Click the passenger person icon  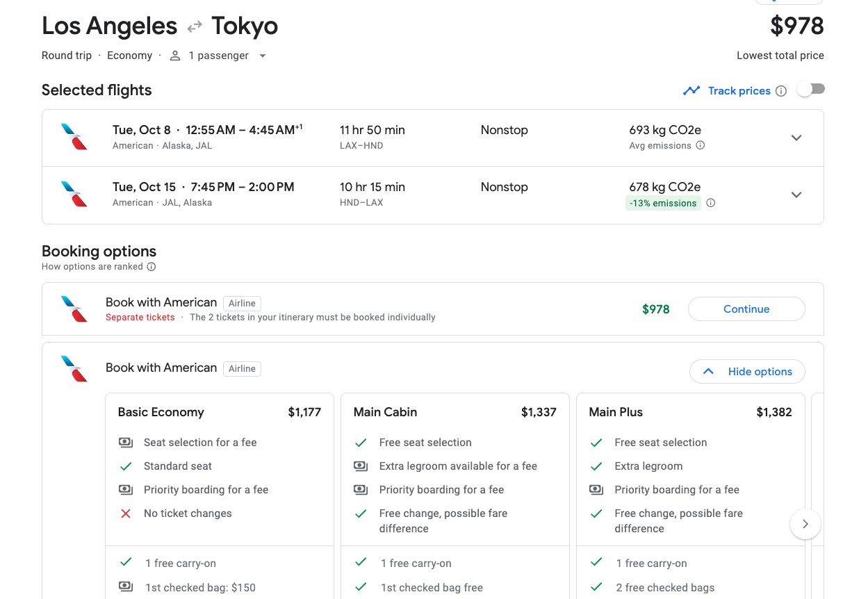(175, 56)
